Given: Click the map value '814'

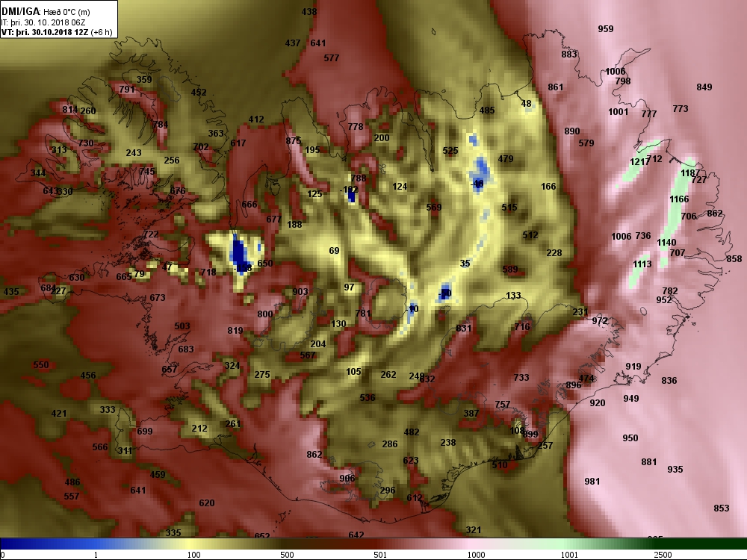Looking at the screenshot, I should 70,110.
